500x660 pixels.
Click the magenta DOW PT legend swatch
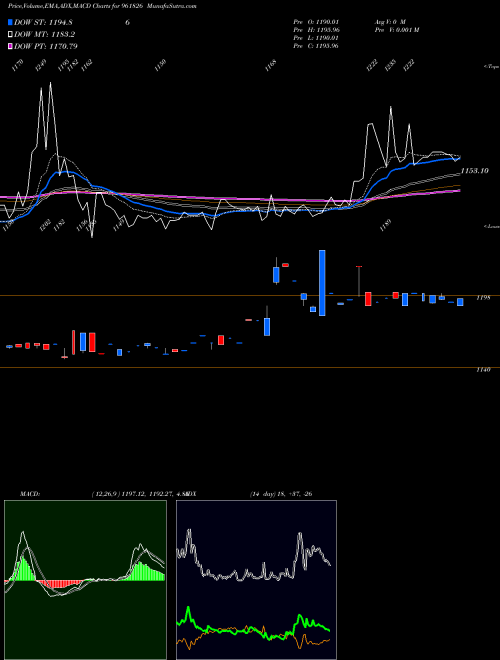click(x=11, y=46)
